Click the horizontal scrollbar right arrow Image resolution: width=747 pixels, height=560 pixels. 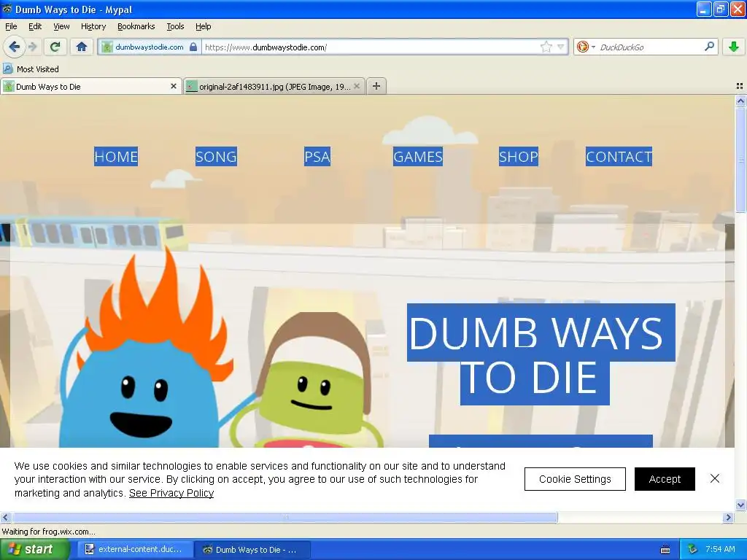point(729,517)
